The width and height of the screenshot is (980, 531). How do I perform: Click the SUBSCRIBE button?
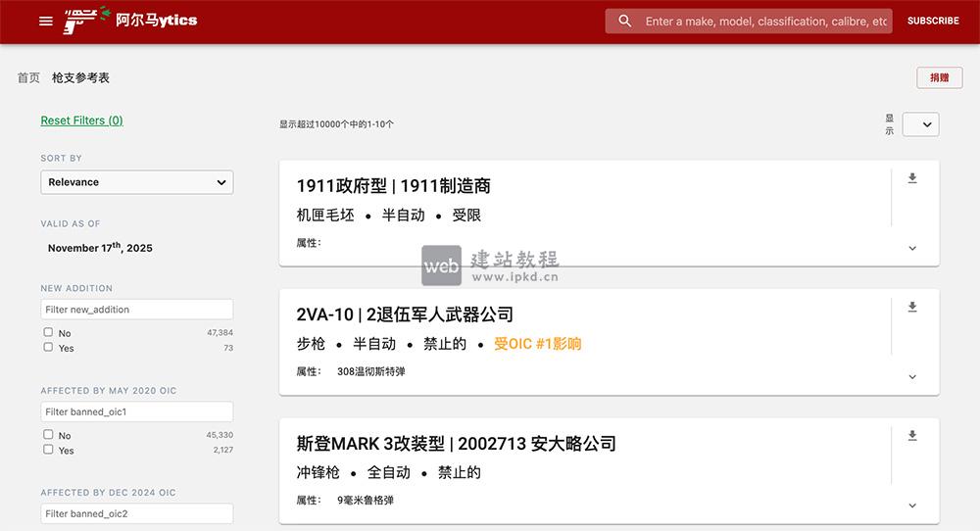[x=933, y=21]
